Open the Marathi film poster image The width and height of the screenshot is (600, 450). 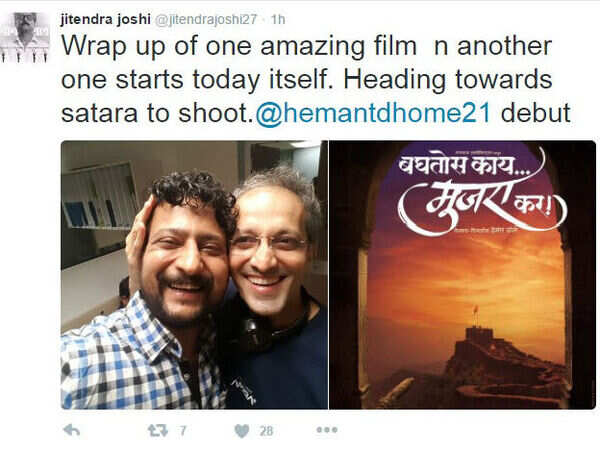[x=463, y=275]
